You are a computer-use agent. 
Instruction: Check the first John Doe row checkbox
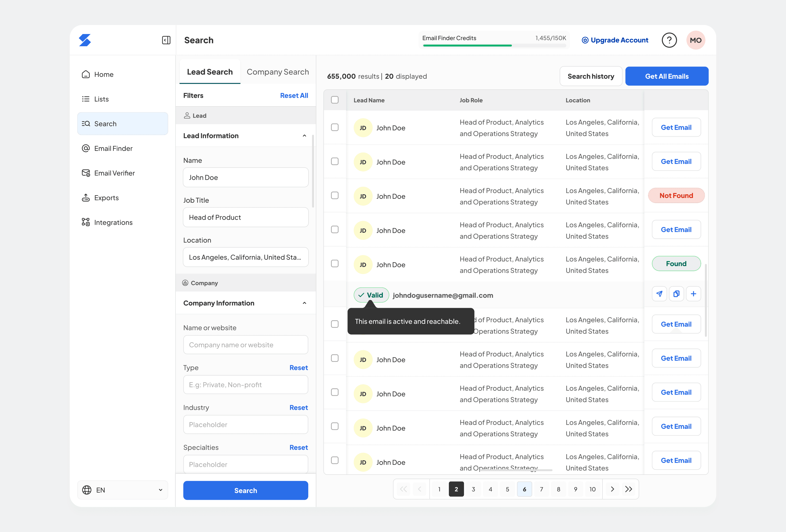click(x=335, y=128)
